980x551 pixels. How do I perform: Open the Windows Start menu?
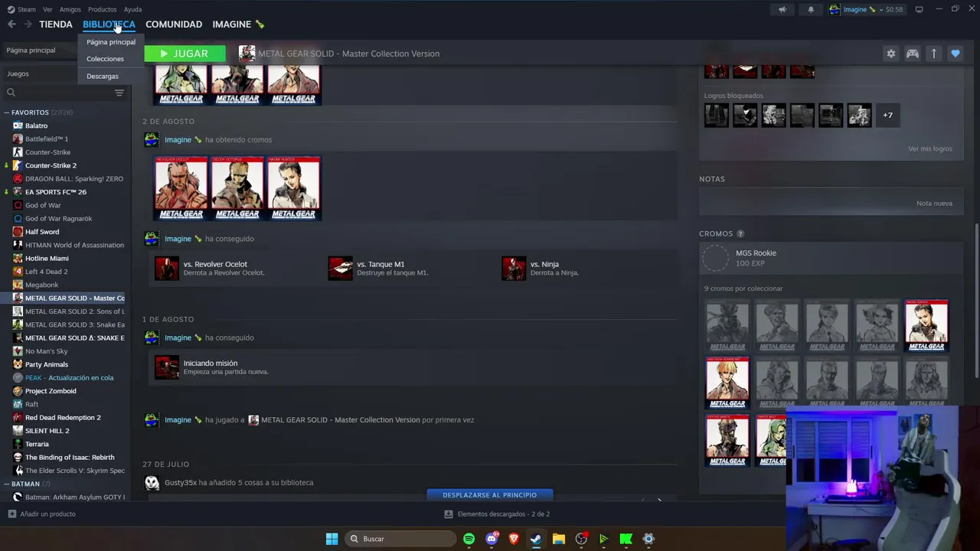332,539
